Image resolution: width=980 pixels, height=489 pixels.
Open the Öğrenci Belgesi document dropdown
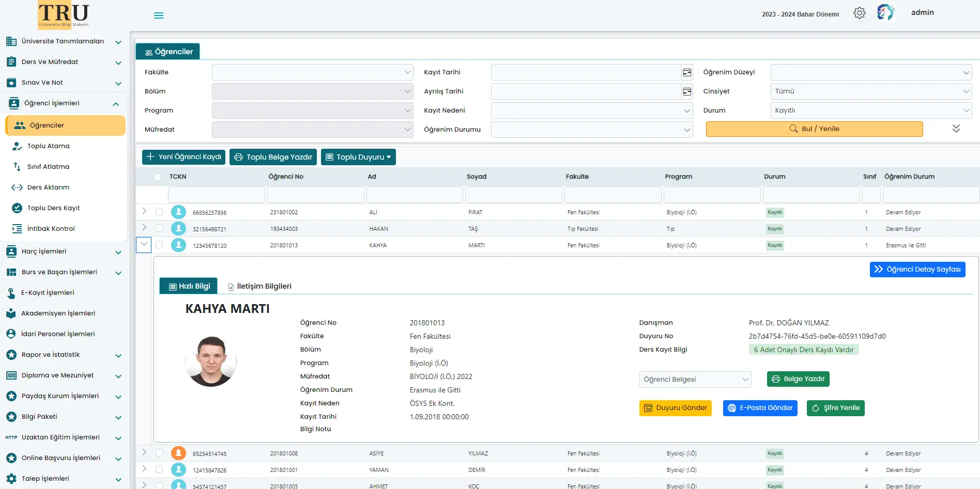pos(695,380)
